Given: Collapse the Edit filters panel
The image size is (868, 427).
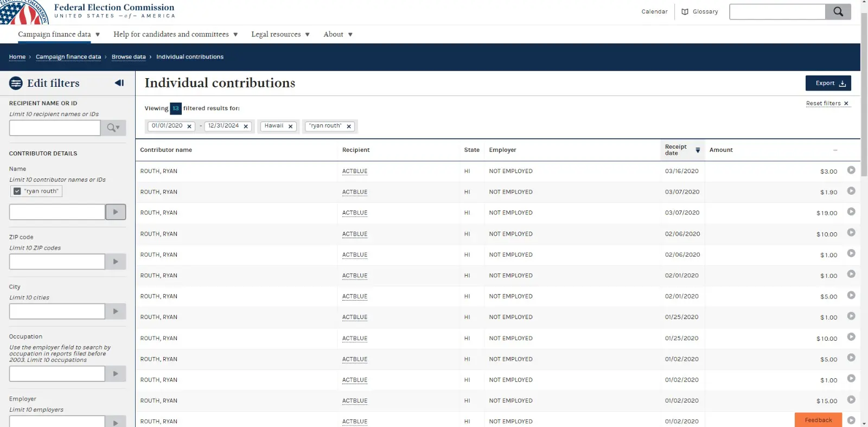Looking at the screenshot, I should pyautogui.click(x=119, y=83).
